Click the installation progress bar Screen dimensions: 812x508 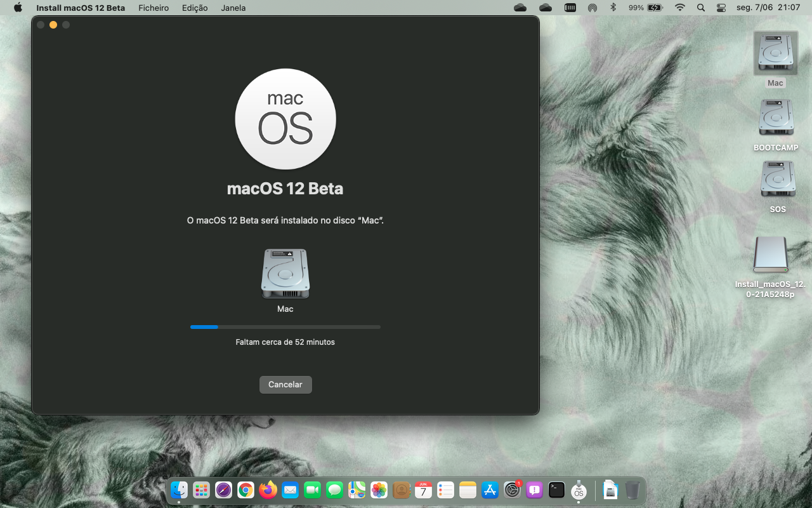(285, 327)
